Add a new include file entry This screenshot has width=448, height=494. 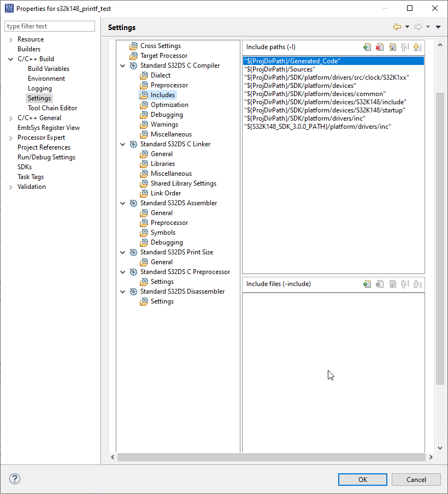tap(367, 284)
